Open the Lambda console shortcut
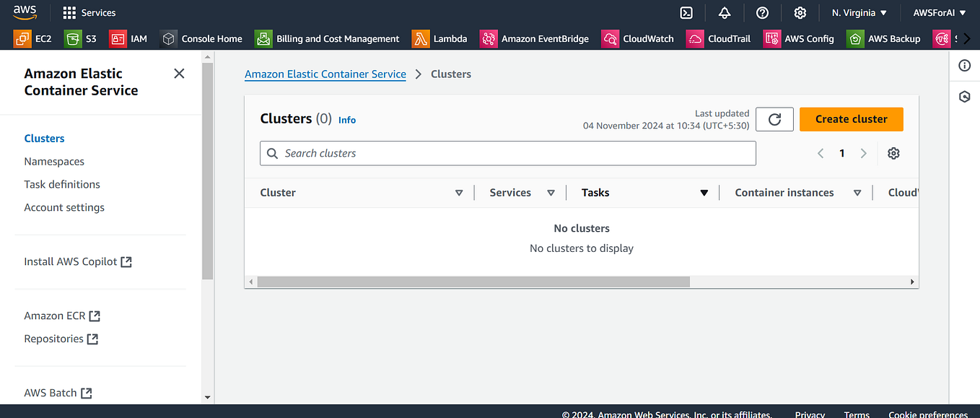This screenshot has width=980, height=418. (439, 38)
